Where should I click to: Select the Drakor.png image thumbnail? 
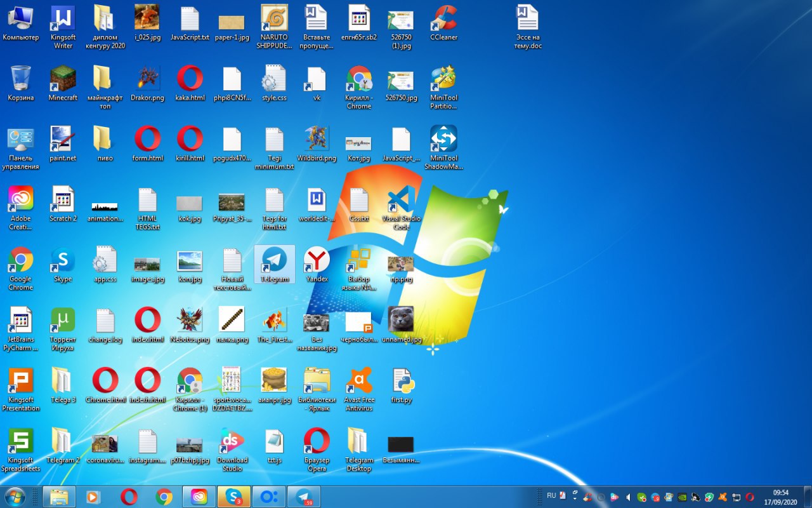click(147, 83)
